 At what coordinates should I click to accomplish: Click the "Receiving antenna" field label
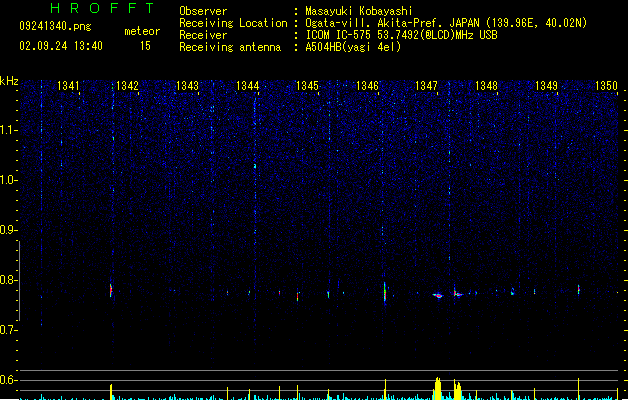230,47
